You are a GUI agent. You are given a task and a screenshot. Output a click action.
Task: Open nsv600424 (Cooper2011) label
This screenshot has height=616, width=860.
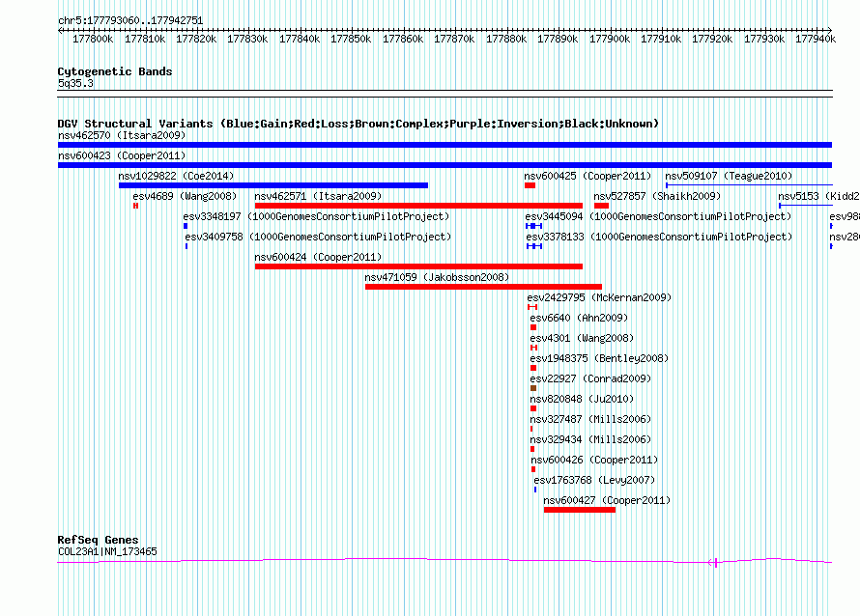318,257
